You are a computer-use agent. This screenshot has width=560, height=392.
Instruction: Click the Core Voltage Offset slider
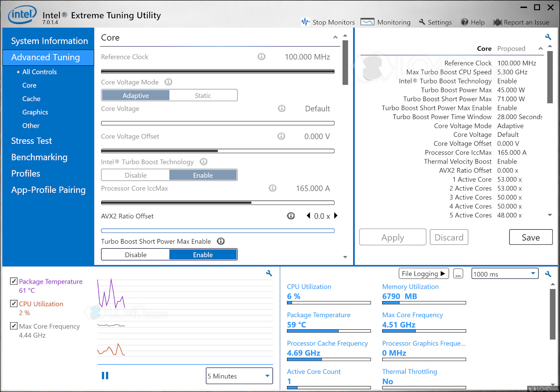(x=218, y=151)
